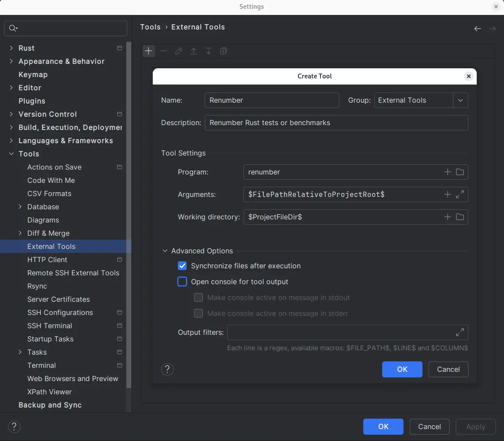Viewport: 504px width, 441px height.
Task: Expand the Database settings node
Action: [20, 207]
